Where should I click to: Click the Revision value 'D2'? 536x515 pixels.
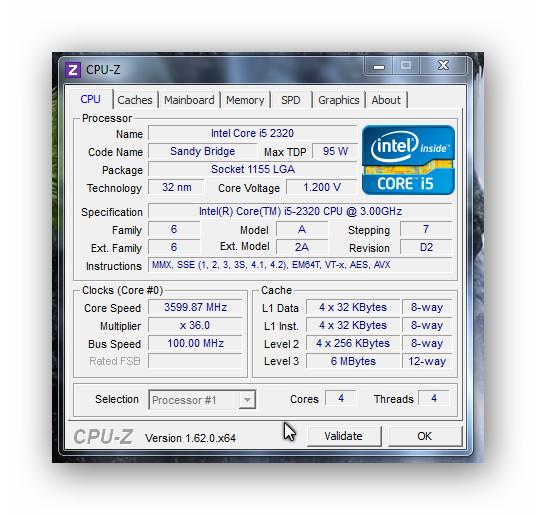tap(426, 247)
